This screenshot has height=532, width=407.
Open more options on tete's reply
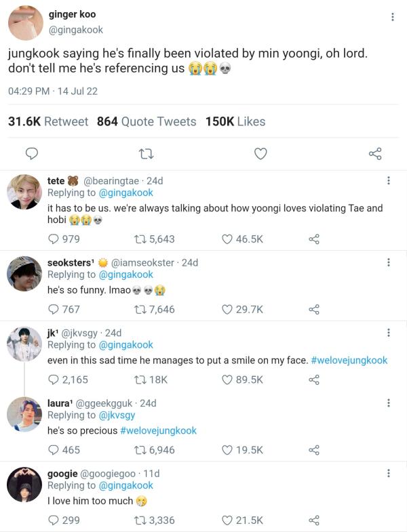click(388, 181)
